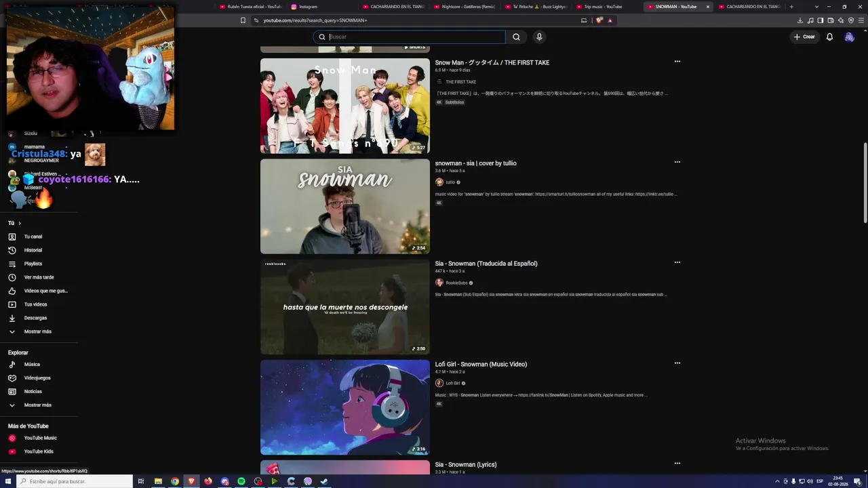Show hidden system tray icons chevron

click(x=777, y=481)
